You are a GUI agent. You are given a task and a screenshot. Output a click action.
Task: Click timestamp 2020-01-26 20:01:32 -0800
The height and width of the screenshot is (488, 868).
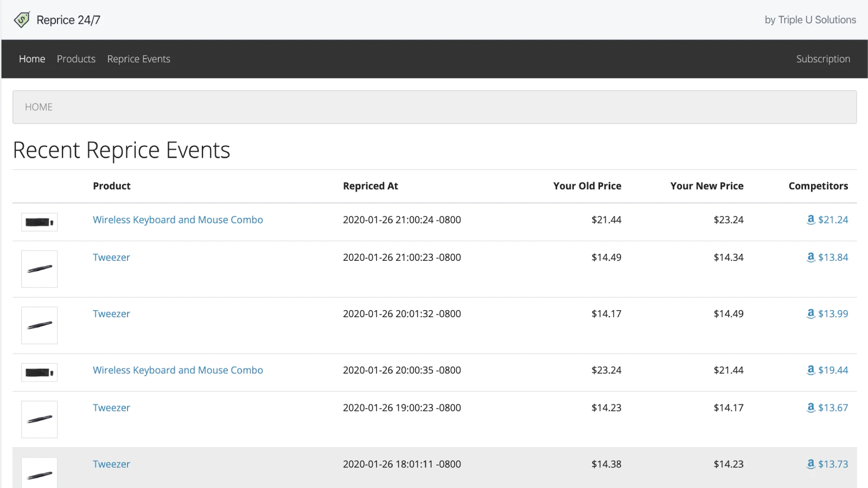[402, 314]
